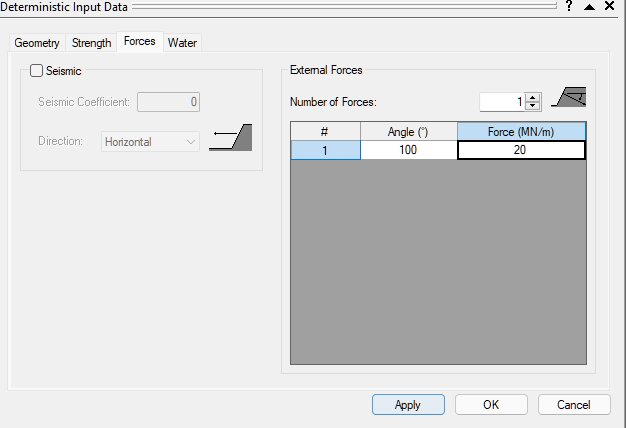Decrease Number of Forces with down arrow
This screenshot has height=428, width=626.
(x=532, y=106)
